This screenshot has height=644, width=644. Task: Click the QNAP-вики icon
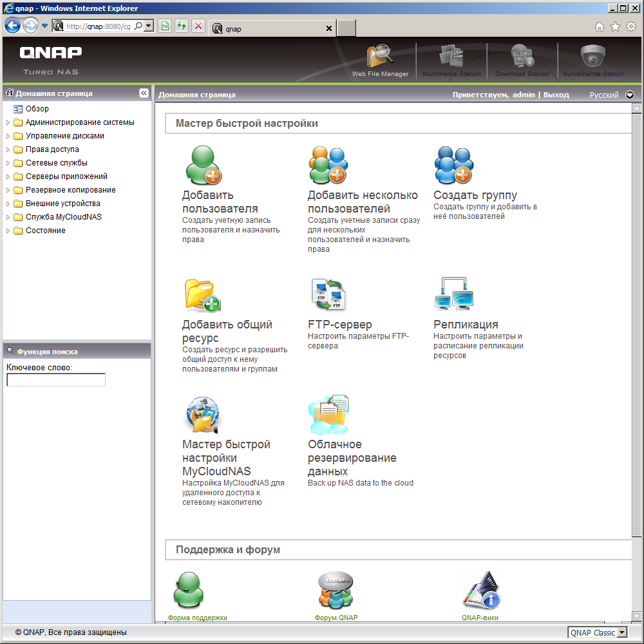(481, 590)
